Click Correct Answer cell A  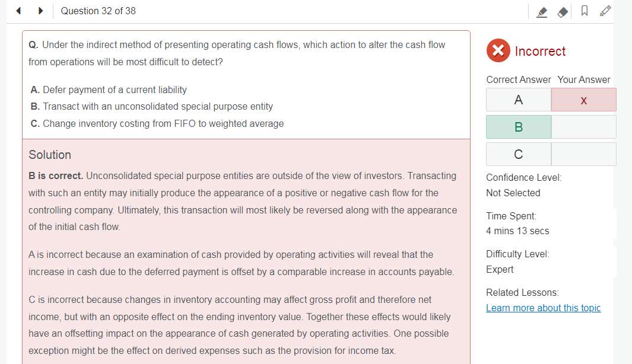click(518, 100)
